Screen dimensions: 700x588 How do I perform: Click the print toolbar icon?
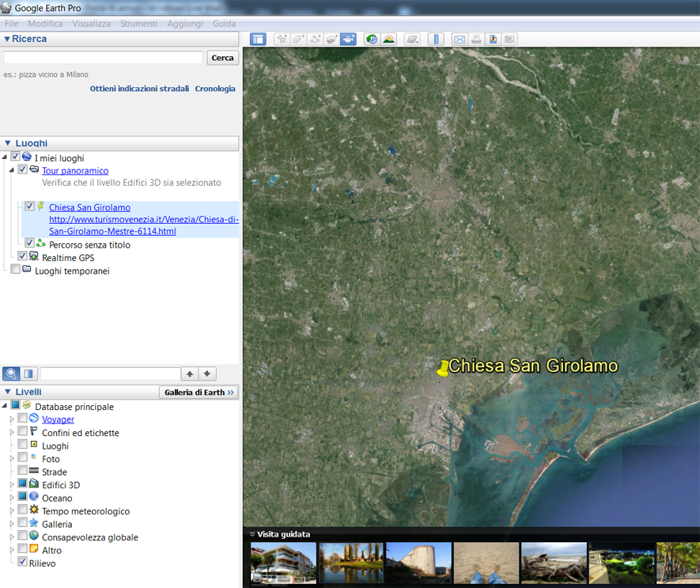476,39
